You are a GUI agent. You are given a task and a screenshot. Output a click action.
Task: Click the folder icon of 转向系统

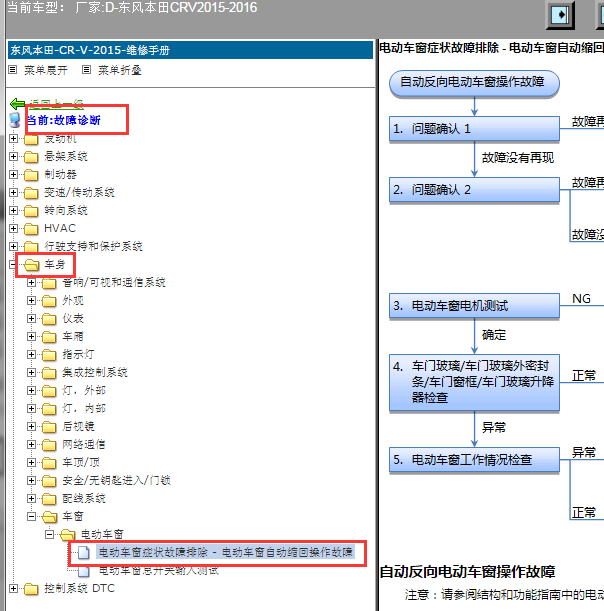tap(31, 211)
